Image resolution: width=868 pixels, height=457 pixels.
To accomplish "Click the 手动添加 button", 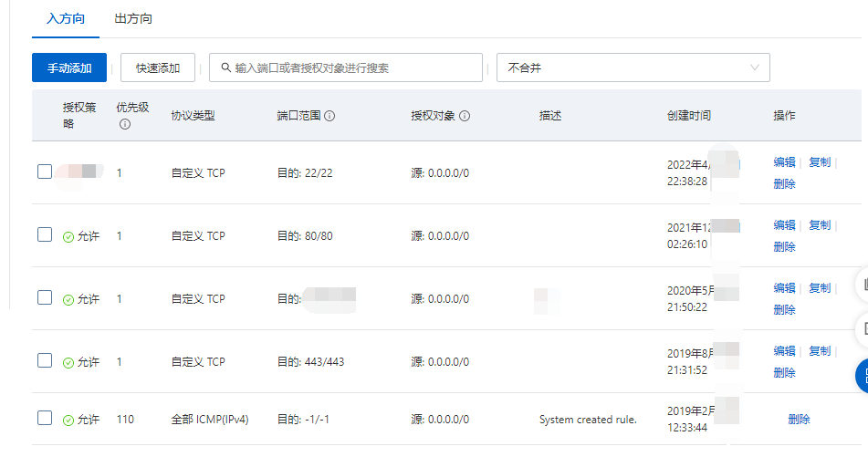I will 69,68.
